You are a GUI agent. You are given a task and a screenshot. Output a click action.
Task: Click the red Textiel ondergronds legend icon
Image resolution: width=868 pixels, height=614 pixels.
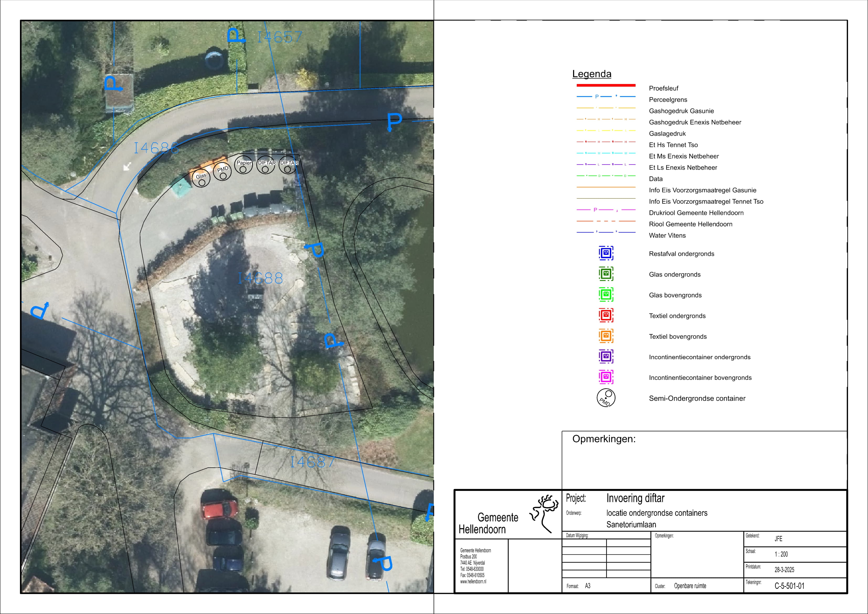[x=606, y=315]
